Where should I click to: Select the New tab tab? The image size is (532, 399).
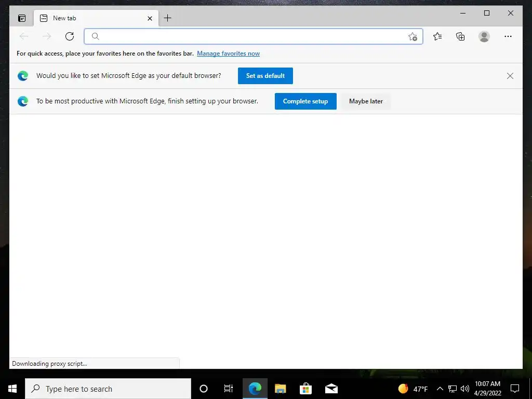[x=96, y=18]
